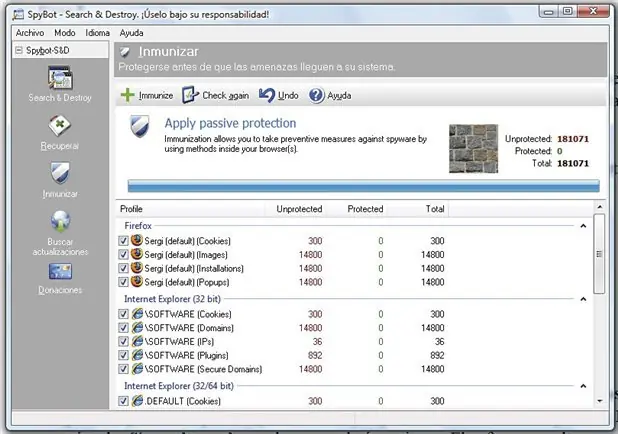This screenshot has width=618, height=434.
Task: Click the Undo arrow icon
Action: click(x=266, y=95)
